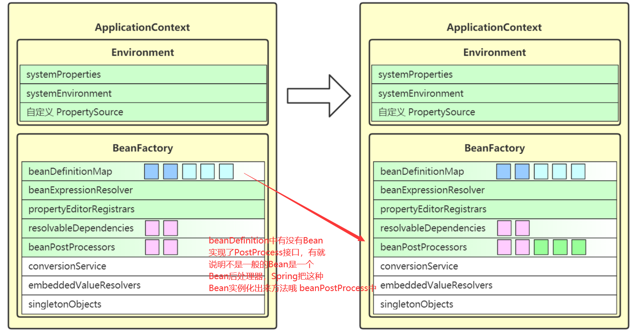Image resolution: width=644 pixels, height=331 pixels.
Task: Click the left diagram's ApplicationContext title
Action: 142,28
